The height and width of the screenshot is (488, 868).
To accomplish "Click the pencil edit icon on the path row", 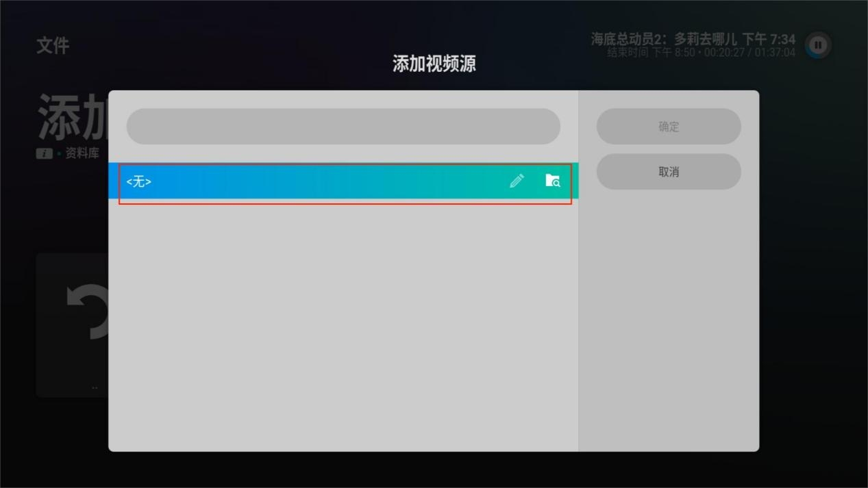I will (517, 181).
